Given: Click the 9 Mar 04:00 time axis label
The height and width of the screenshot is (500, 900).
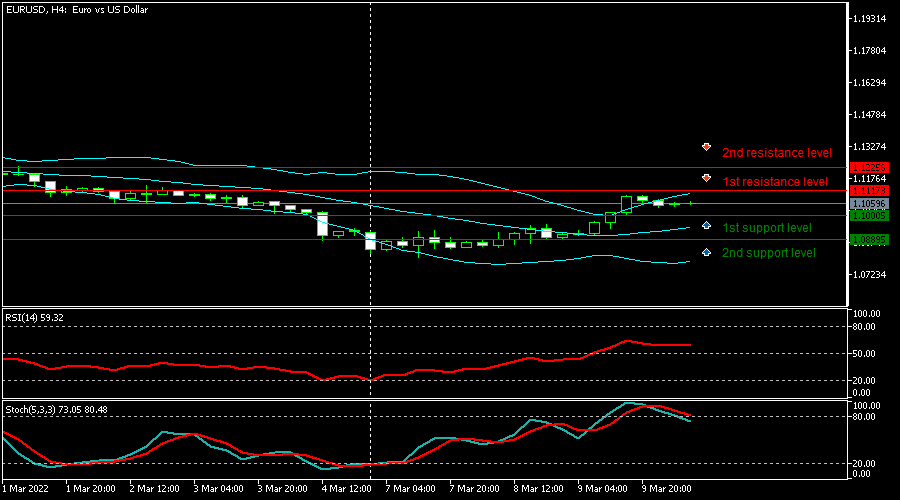Looking at the screenshot, I should point(603,489).
